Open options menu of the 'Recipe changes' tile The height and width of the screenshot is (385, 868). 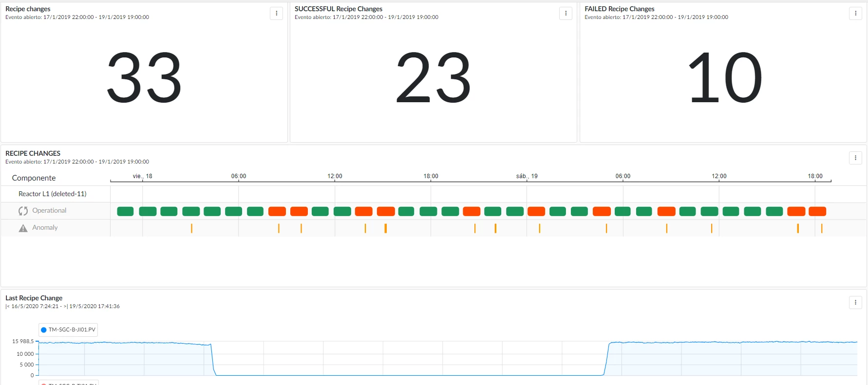click(276, 14)
